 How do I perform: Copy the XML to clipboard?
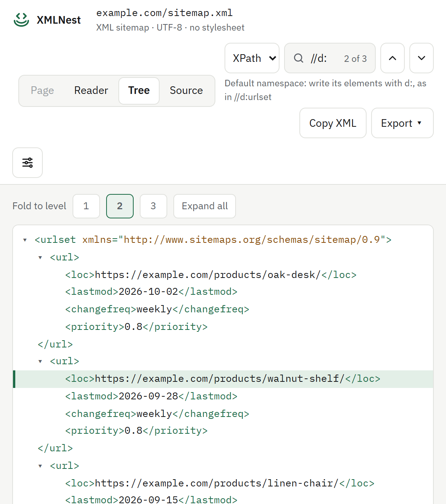pyautogui.click(x=333, y=123)
